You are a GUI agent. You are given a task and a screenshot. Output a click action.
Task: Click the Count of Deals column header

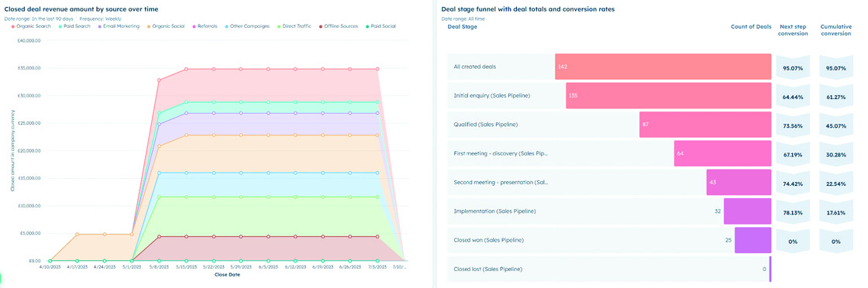(752, 26)
